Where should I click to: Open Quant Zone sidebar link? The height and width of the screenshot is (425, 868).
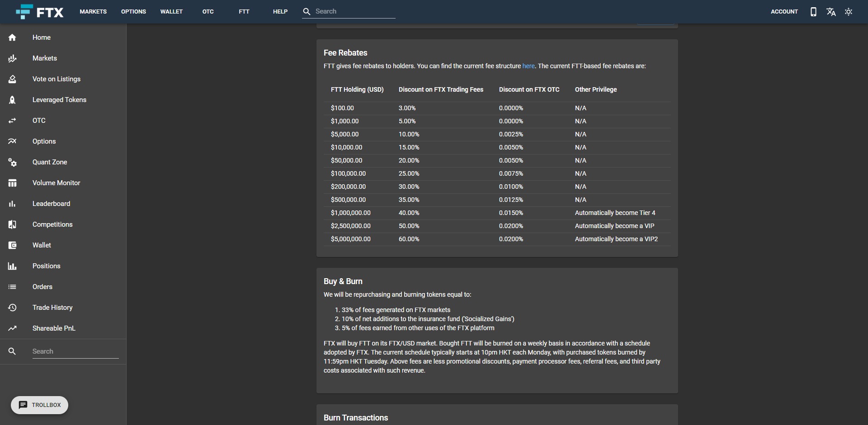point(50,162)
